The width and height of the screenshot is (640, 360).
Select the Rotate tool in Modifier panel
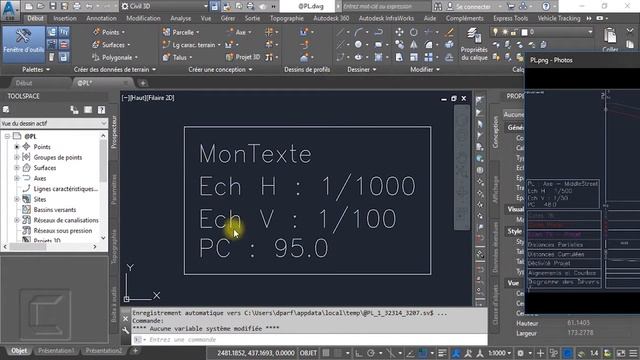tap(413, 32)
